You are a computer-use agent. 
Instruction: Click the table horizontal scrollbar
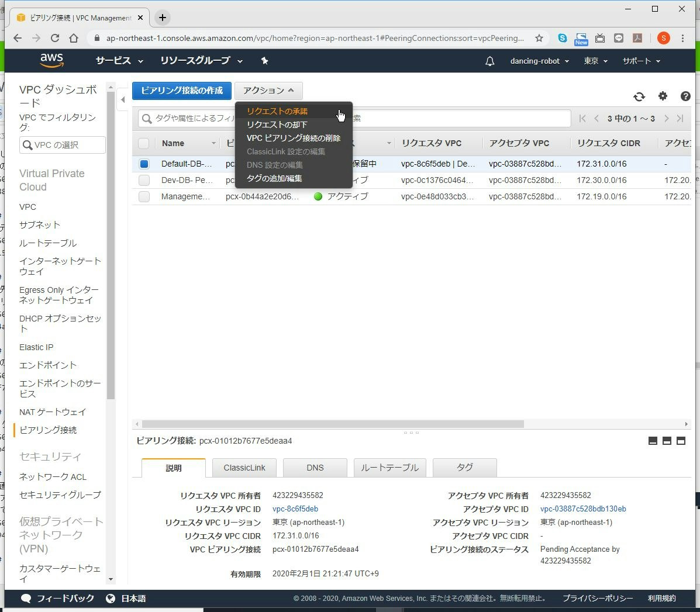tap(333, 424)
